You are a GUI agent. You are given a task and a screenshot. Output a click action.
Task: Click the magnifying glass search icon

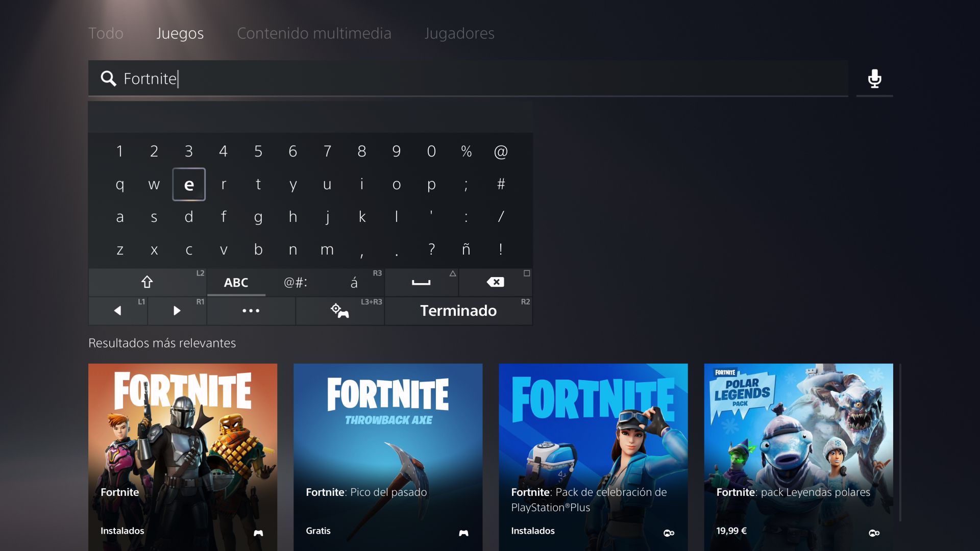(x=108, y=79)
